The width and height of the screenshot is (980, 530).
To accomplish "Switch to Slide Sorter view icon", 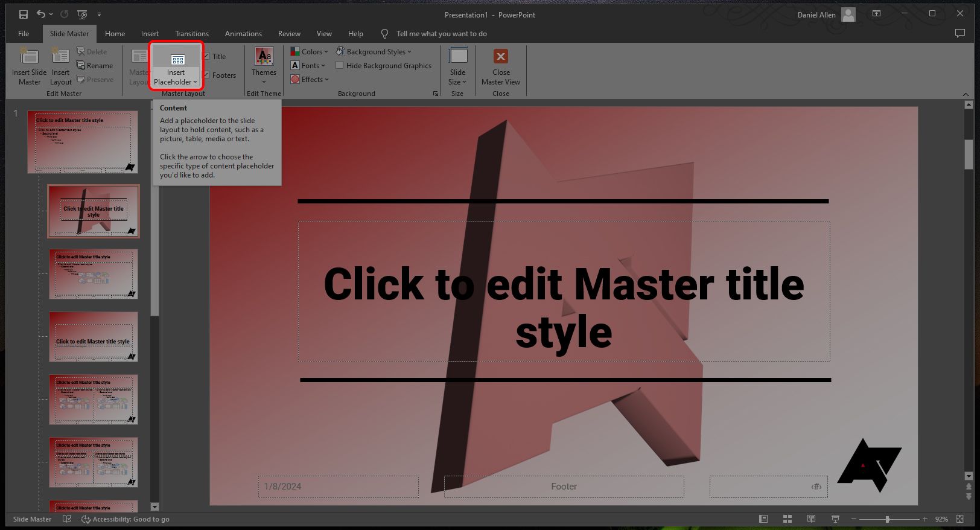I will 787,519.
